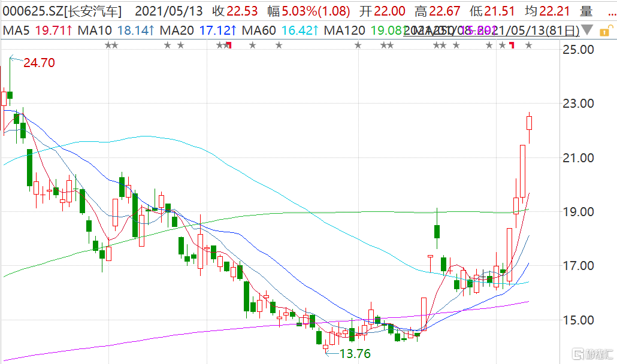Click the high price 高22.67

437,11
